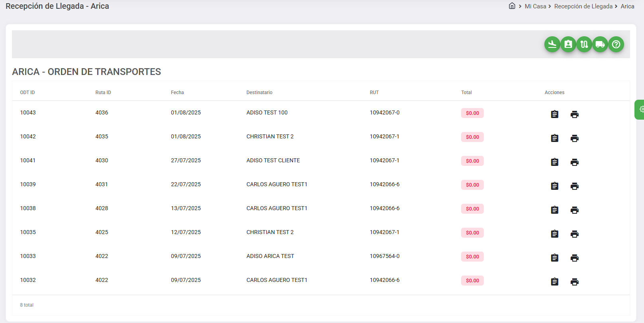Open clipboard details for ODT 10041
This screenshot has height=323, width=644.
[x=554, y=162]
